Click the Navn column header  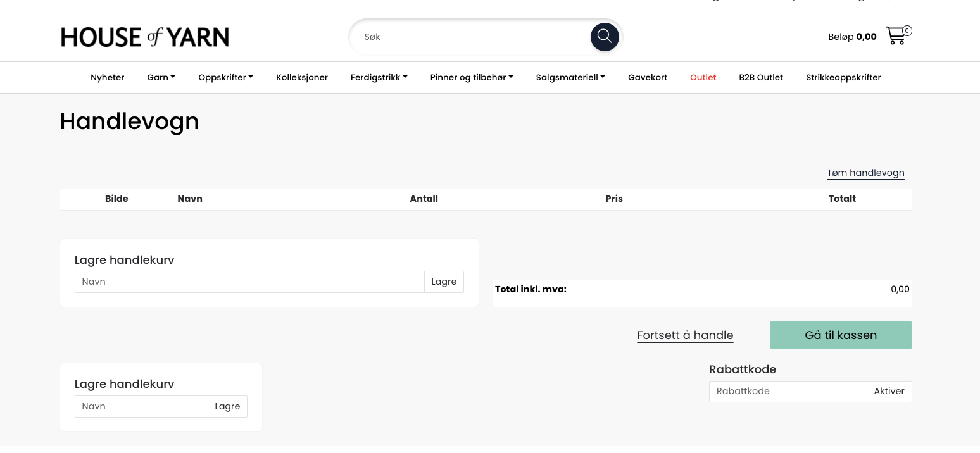(x=190, y=199)
